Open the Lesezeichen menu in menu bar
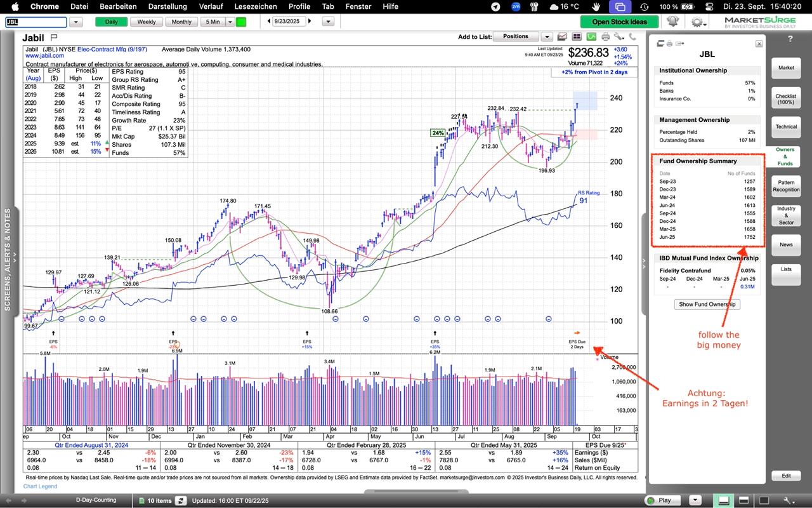The image size is (812, 508). (256, 6)
